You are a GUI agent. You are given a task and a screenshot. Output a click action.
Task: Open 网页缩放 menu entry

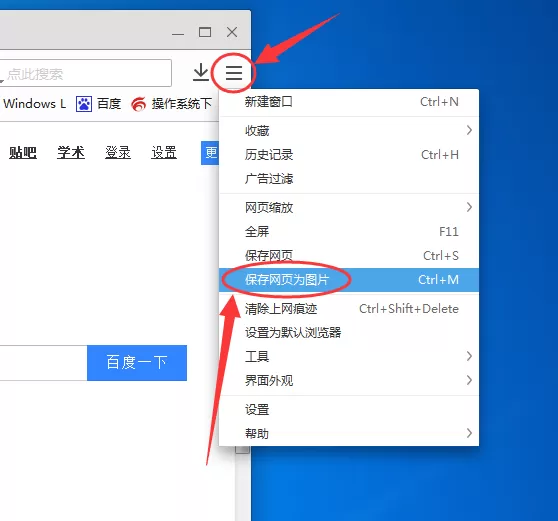click(x=349, y=207)
